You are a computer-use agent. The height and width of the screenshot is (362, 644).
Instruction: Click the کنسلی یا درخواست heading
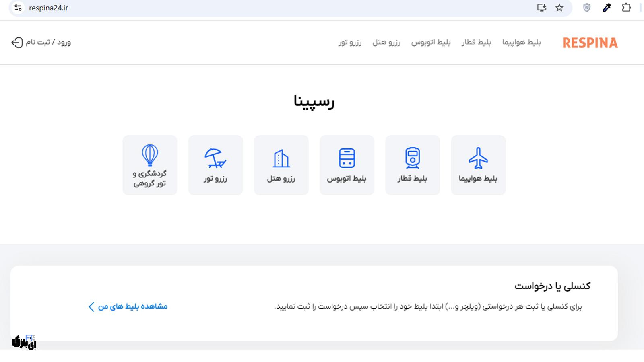click(x=552, y=286)
